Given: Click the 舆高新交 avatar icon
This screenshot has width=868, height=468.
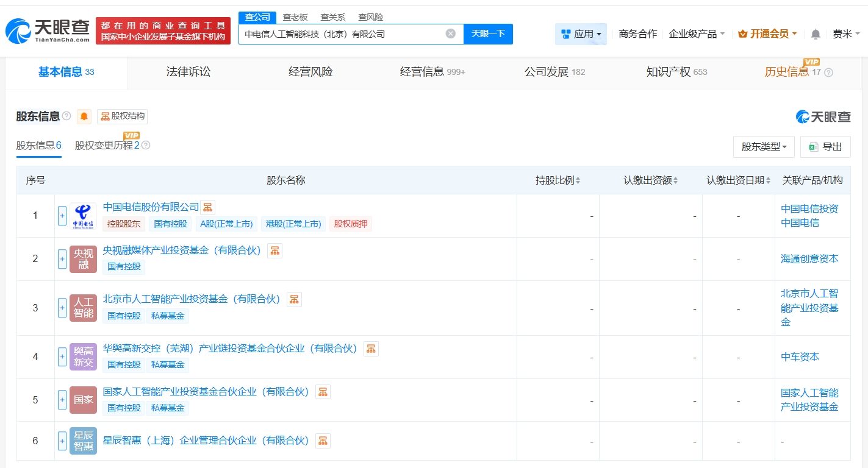Looking at the screenshot, I should 83,357.
